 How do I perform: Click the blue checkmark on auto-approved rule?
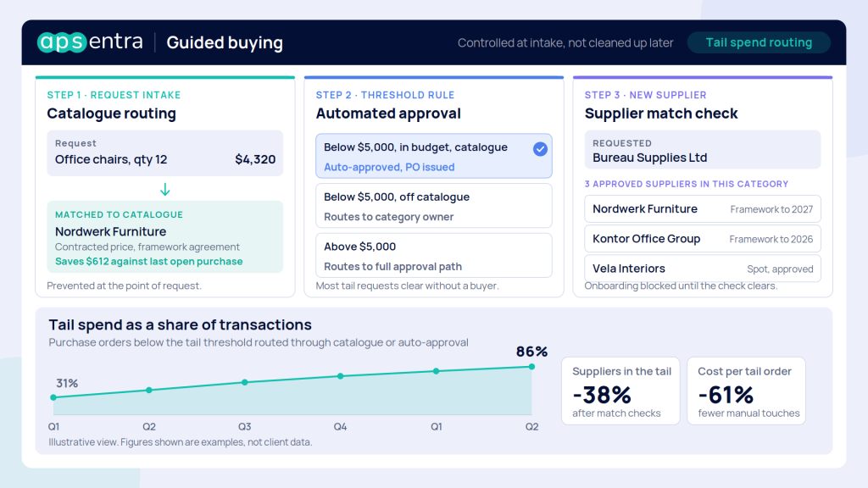pos(540,149)
